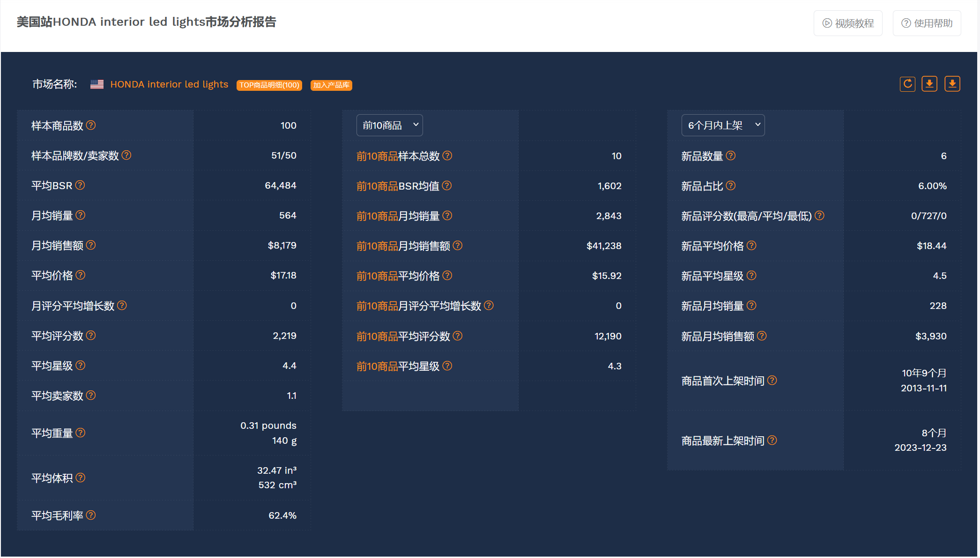Image resolution: width=980 pixels, height=558 pixels.
Task: Click the 新品占比 value 6.00%
Action: coord(932,186)
